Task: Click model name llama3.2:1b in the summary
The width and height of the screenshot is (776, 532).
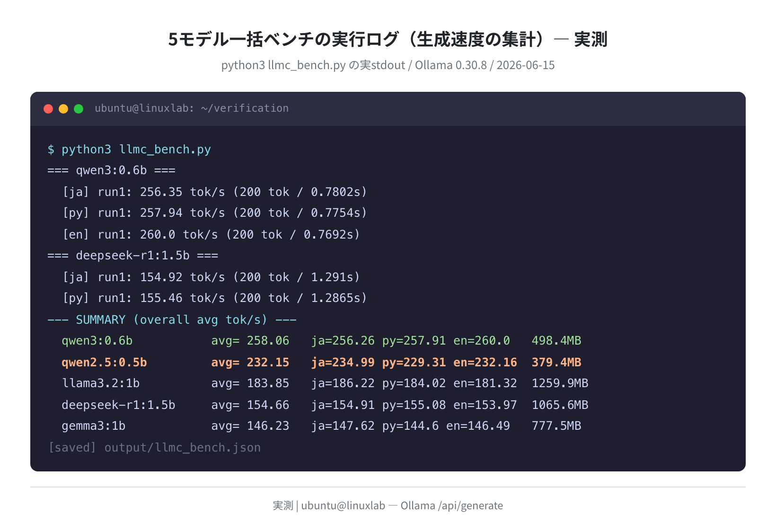Action: point(101,383)
